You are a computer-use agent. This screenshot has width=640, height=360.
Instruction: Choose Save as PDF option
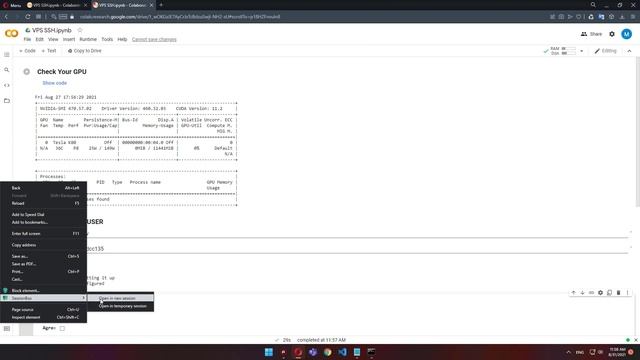point(44,264)
